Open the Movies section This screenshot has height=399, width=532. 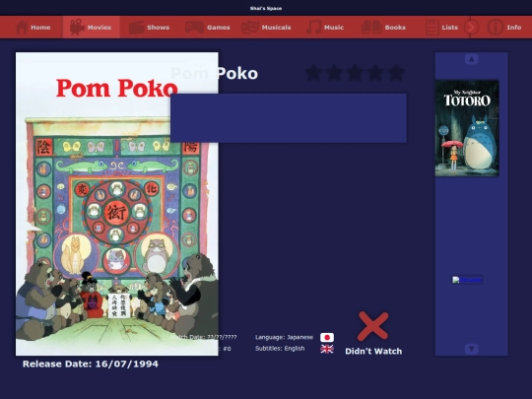(91, 28)
